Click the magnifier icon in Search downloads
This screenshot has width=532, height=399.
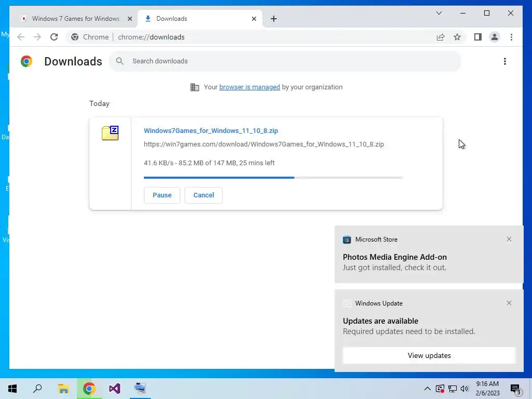pos(119,61)
